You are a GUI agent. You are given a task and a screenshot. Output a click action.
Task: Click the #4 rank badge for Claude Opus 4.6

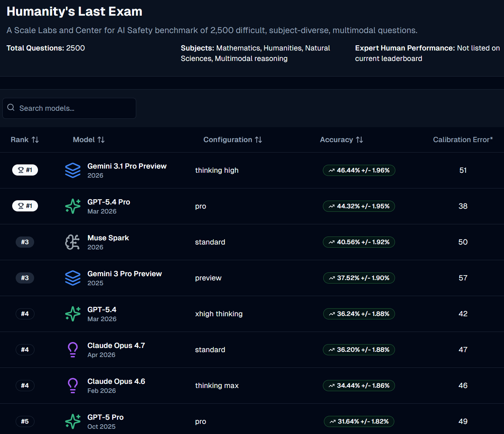[x=25, y=386]
